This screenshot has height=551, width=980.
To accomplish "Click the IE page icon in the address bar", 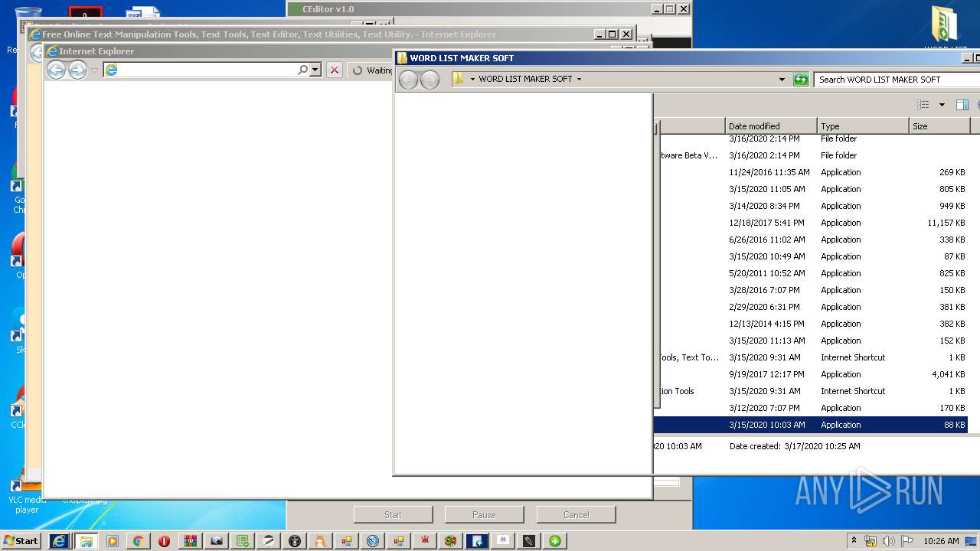I will click(111, 70).
